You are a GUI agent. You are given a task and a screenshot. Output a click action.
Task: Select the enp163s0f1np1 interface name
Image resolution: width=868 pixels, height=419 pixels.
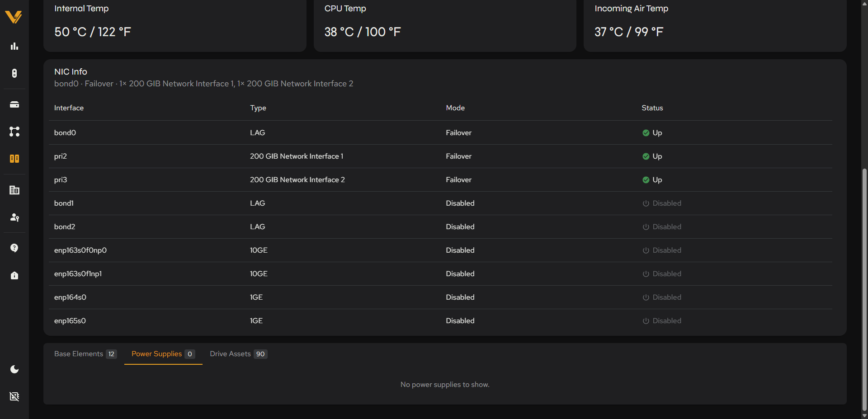pos(78,273)
